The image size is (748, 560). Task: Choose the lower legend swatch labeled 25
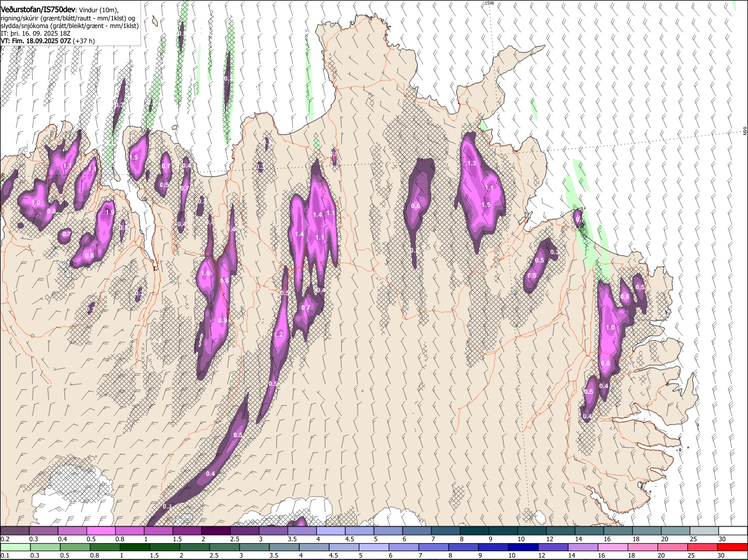tap(701, 547)
